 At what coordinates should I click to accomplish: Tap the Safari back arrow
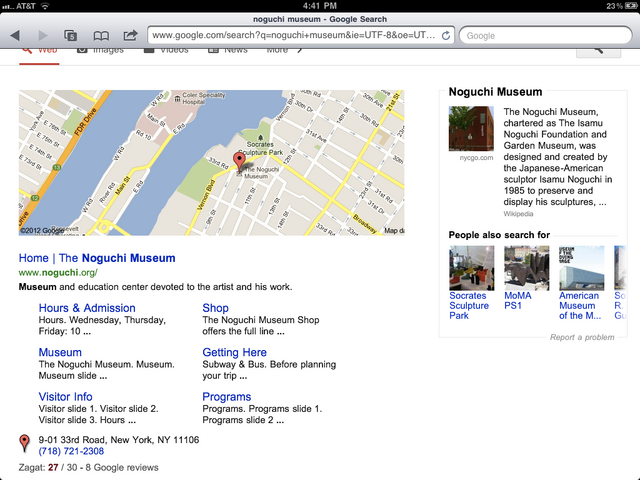pos(15,36)
